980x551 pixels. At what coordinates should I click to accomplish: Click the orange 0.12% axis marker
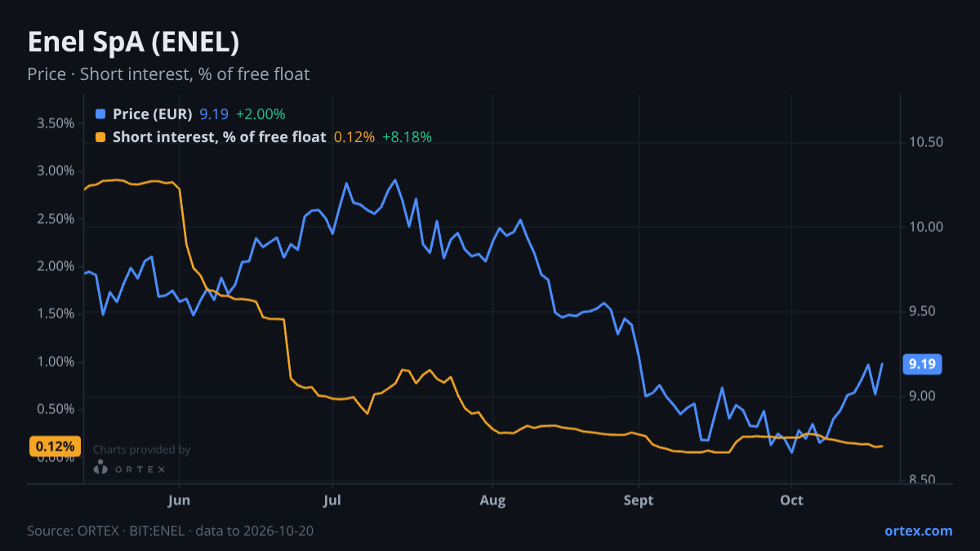tap(56, 447)
